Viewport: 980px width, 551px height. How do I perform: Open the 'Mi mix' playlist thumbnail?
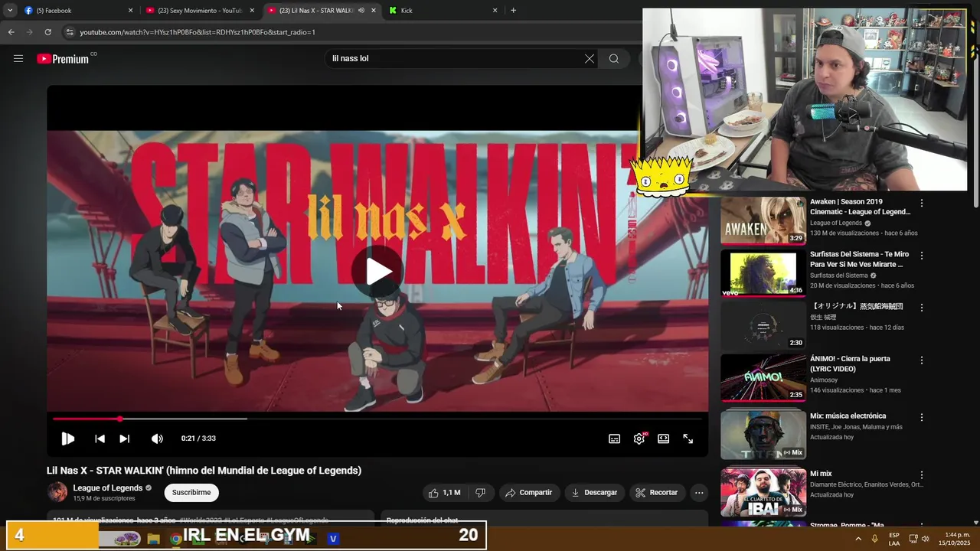click(763, 492)
